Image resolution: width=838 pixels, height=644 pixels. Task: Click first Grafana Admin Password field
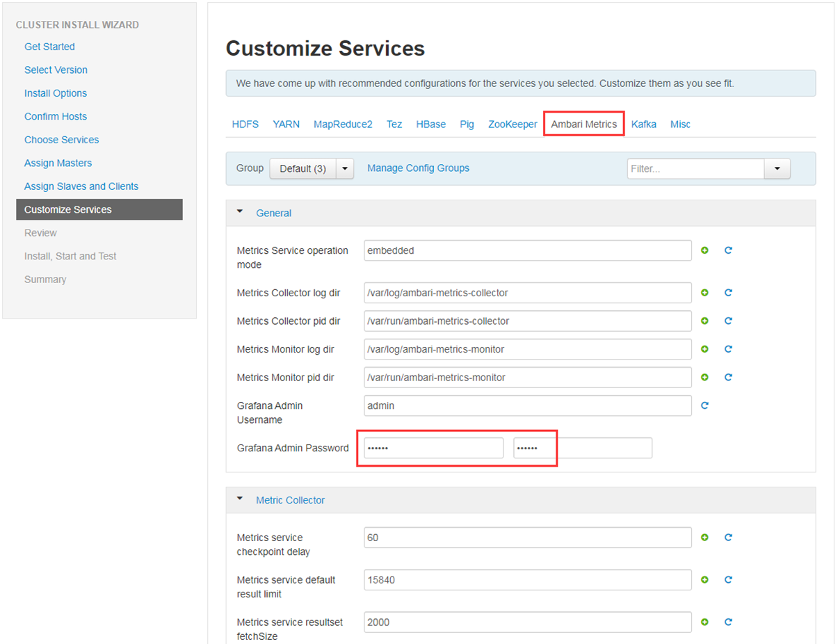coord(433,448)
